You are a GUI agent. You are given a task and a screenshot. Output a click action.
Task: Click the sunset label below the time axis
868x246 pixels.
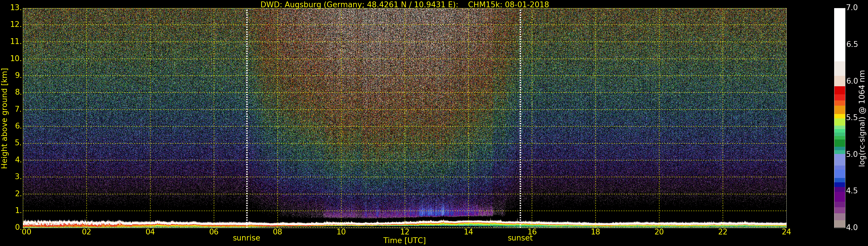point(520,238)
